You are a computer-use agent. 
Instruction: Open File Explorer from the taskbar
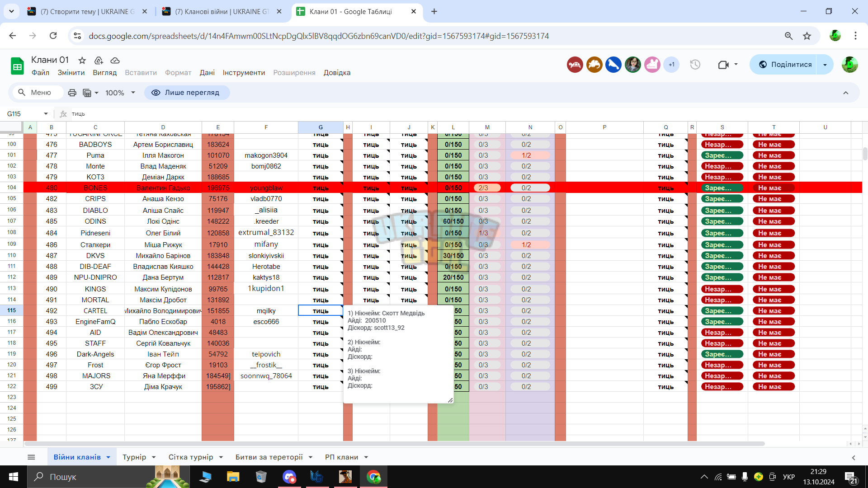point(233,477)
